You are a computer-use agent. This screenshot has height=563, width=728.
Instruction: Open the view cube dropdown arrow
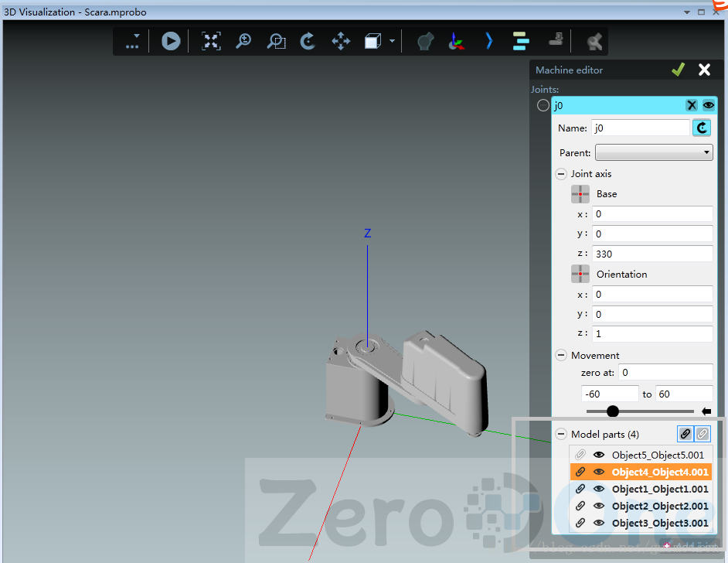point(393,41)
